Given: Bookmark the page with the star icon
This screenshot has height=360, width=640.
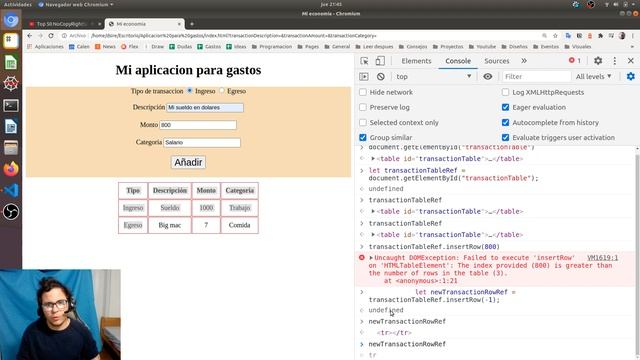Looking at the screenshot, I should [555, 36].
